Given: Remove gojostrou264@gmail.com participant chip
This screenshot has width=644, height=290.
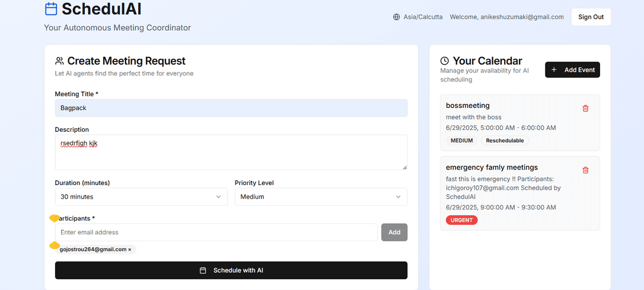Looking at the screenshot, I should point(130,250).
